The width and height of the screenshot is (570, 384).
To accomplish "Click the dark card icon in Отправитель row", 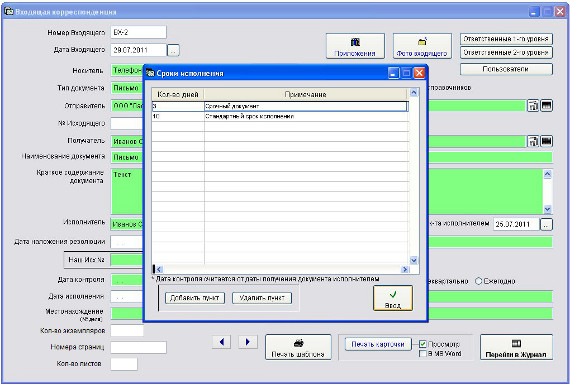I will click(546, 106).
